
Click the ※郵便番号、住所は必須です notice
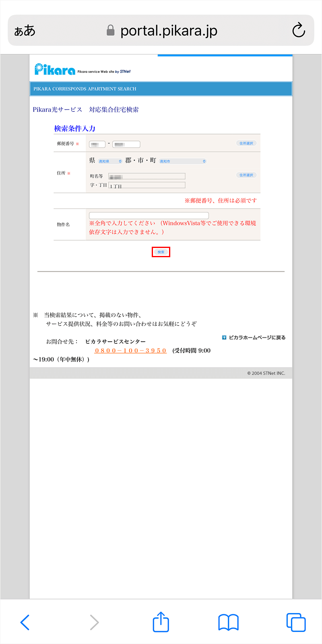point(221,200)
